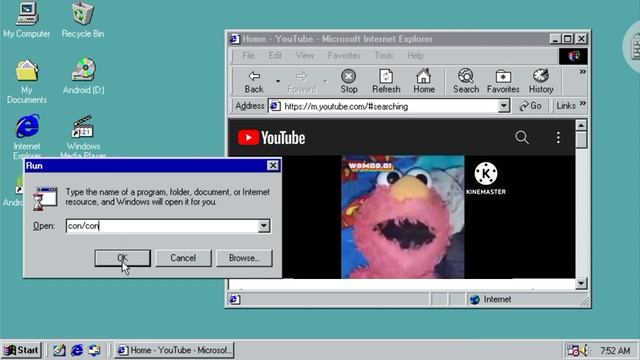Click the YouTube logo on page
Viewport: 640px width, 360px height.
point(271,138)
